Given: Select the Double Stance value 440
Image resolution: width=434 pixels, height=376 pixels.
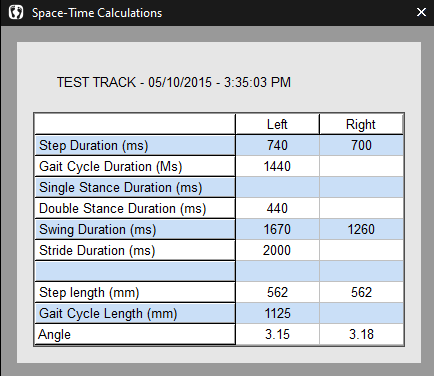Looking at the screenshot, I should pos(277,209).
